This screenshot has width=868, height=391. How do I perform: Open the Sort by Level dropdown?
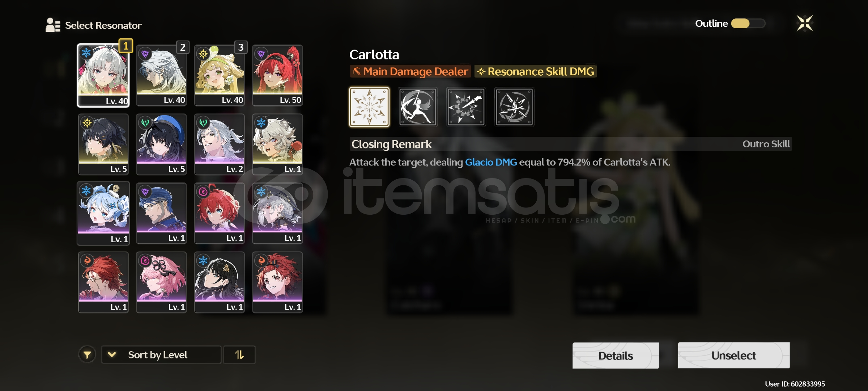[161, 355]
